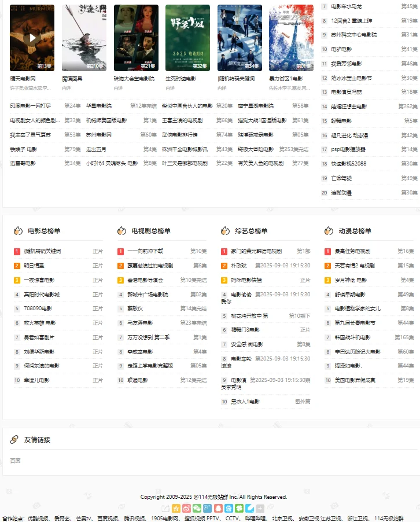Click flame icon beside 动漫总榜单
Viewport: 420px width, 522px height.
[329, 231]
